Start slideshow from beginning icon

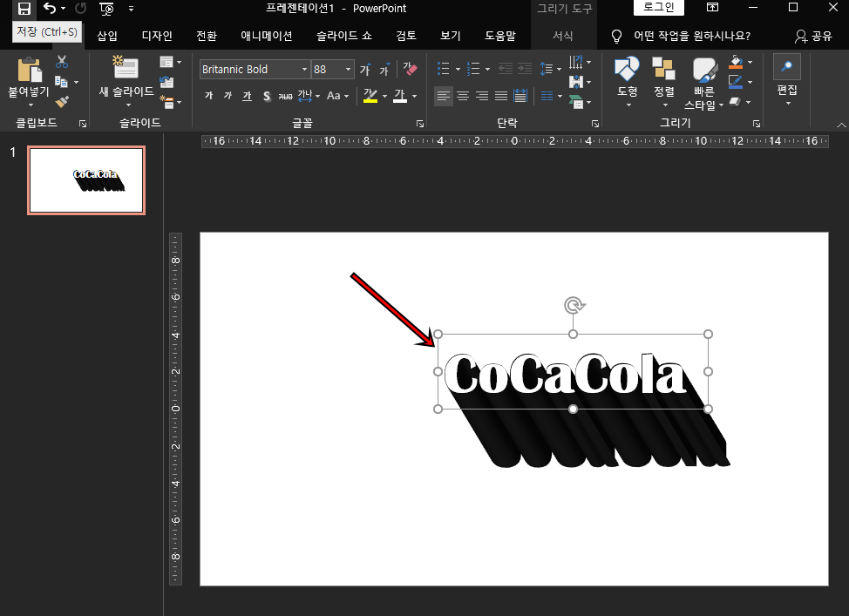(106, 8)
